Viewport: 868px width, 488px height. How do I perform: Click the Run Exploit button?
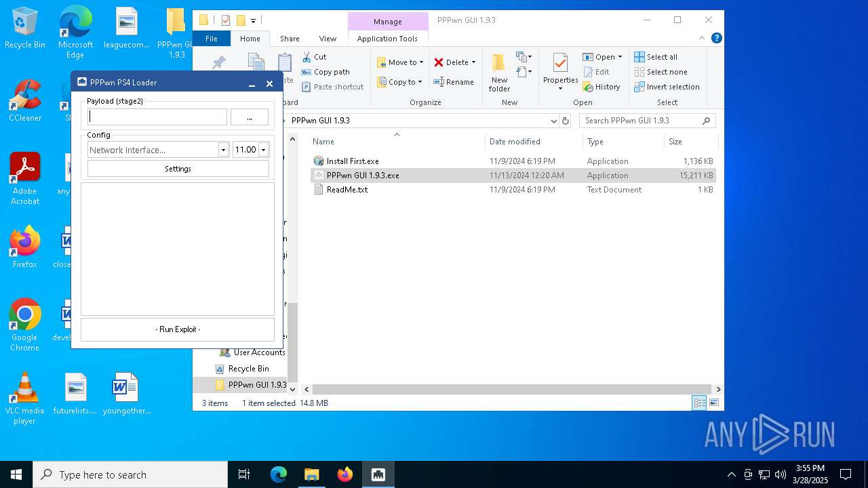[178, 329]
